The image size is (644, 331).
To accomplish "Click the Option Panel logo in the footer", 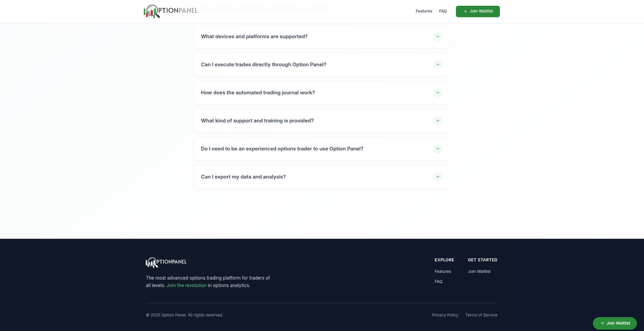I will pyautogui.click(x=166, y=262).
